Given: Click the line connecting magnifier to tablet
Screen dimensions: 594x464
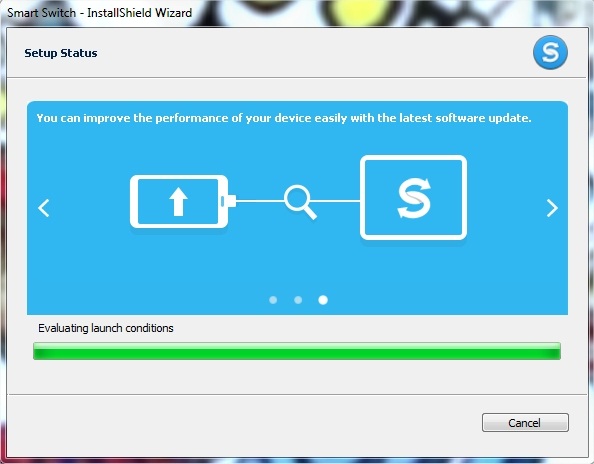Looking at the screenshot, I should [x=335, y=201].
